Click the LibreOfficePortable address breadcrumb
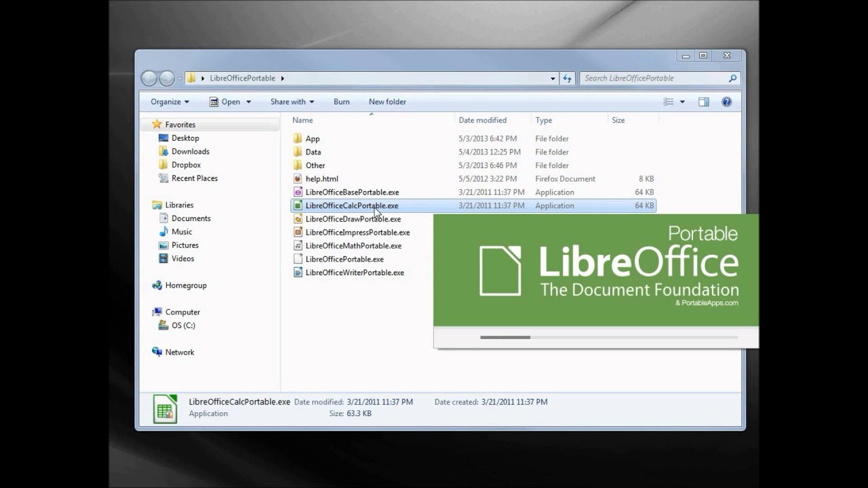Image resolution: width=868 pixels, height=488 pixels. coord(243,78)
